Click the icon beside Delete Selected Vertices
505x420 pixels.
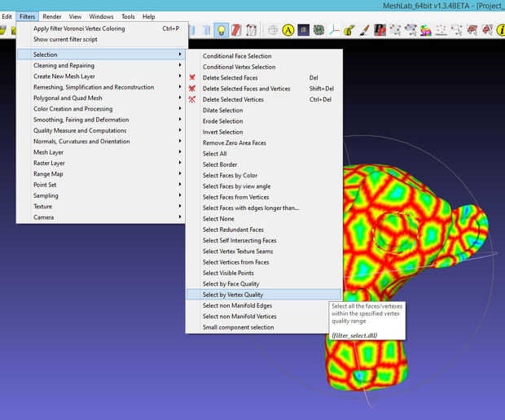[x=192, y=99]
